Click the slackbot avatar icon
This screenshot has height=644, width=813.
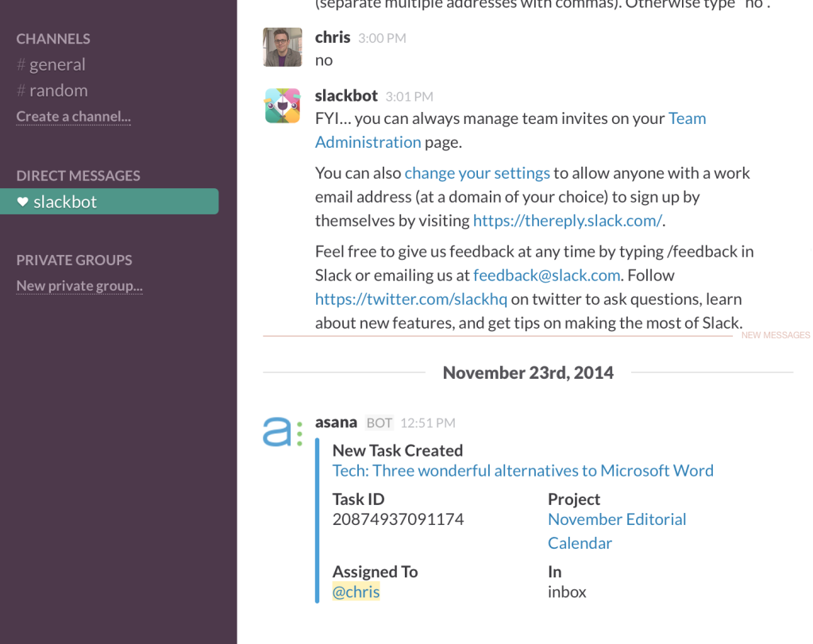click(283, 106)
